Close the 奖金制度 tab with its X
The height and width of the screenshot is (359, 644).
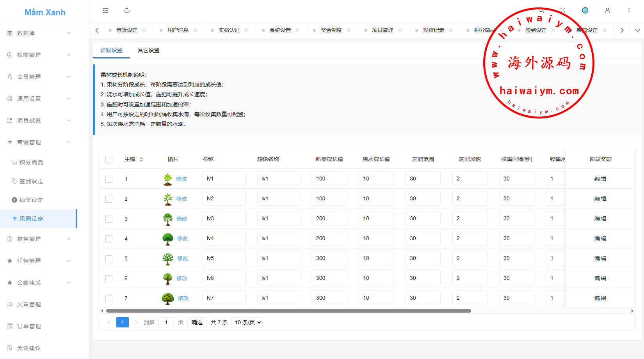tap(349, 30)
